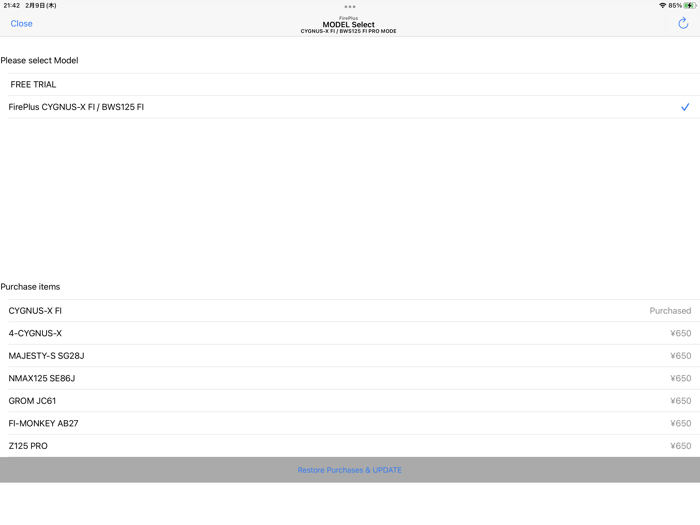Open the purchased CYGNUS-X FI item
The width and height of the screenshot is (700, 525).
coord(350,311)
